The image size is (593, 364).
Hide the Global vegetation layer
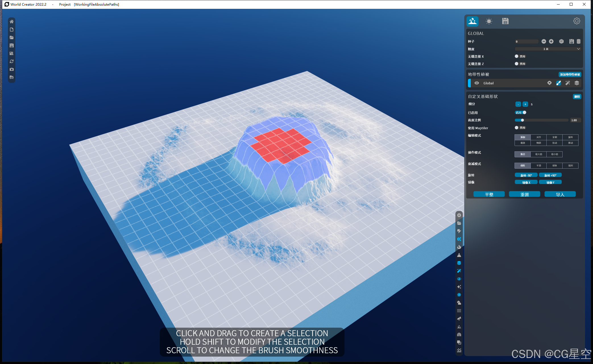click(x=477, y=83)
